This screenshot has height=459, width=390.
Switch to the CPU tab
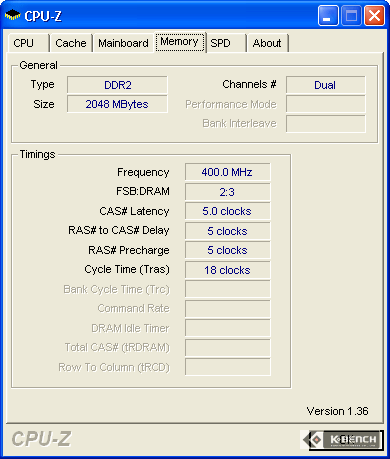(28, 43)
